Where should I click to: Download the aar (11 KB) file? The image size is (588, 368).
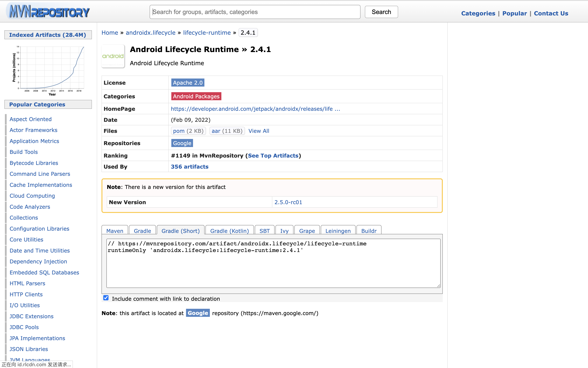point(227,131)
